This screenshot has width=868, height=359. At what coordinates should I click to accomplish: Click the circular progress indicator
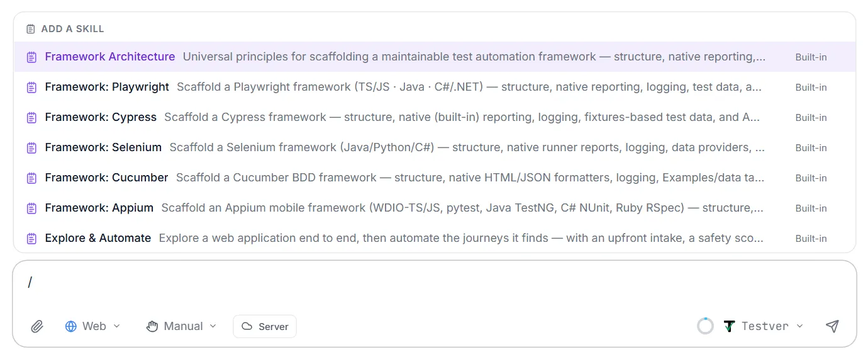coord(706,326)
